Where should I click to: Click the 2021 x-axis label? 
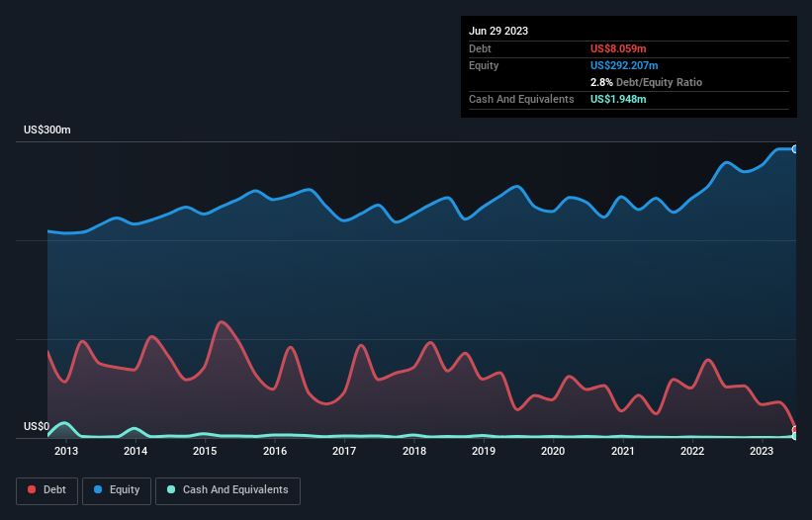click(x=623, y=452)
